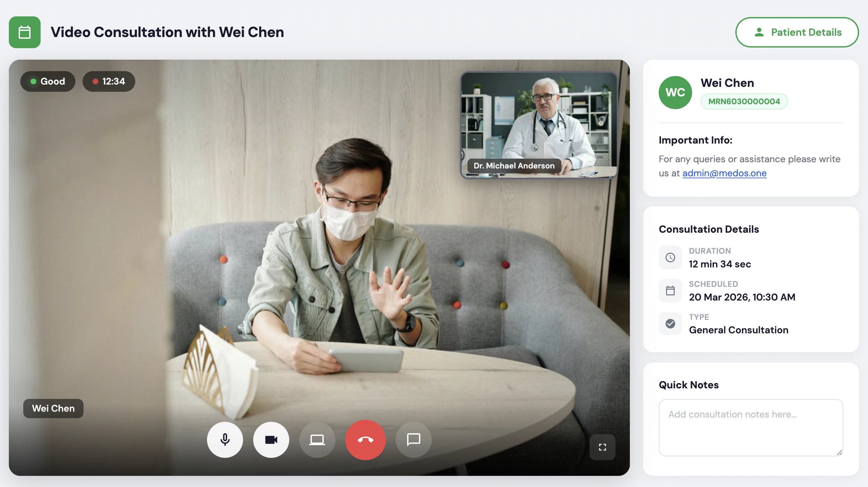Click the Quick Notes text area
Screen dimensions: 868x487
click(750, 427)
